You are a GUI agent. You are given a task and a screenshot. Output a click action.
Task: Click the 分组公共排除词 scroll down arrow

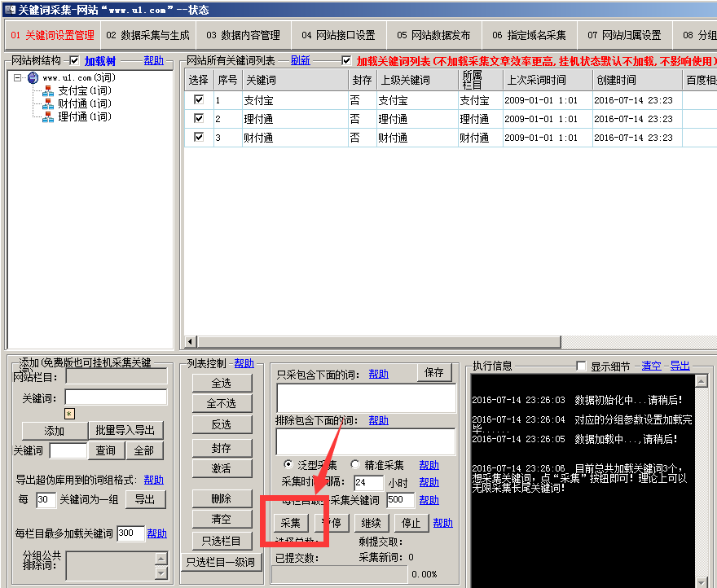pyautogui.click(x=161, y=573)
